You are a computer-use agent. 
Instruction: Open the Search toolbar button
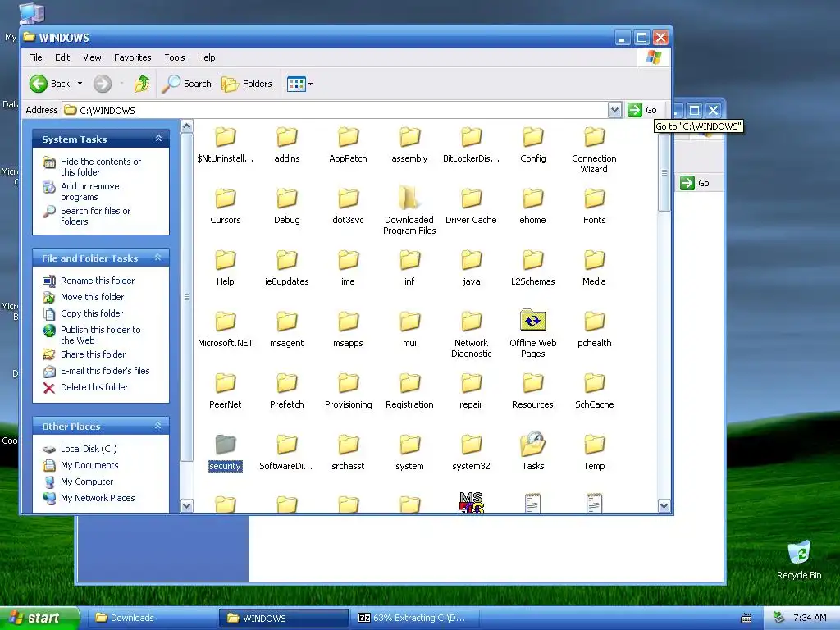(x=187, y=84)
